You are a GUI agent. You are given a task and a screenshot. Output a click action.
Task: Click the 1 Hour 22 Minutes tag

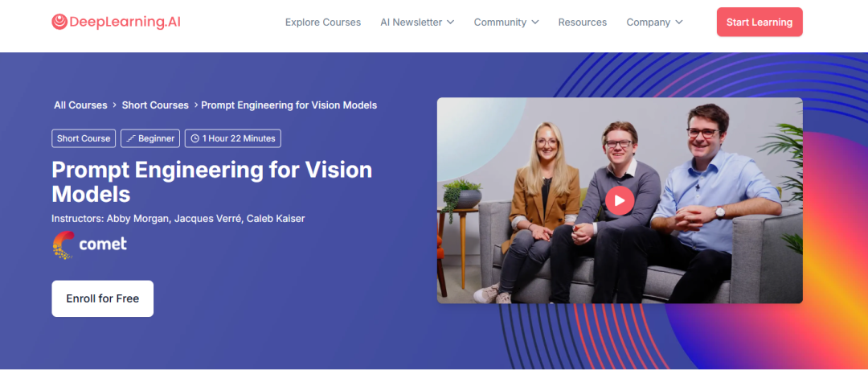pos(232,138)
